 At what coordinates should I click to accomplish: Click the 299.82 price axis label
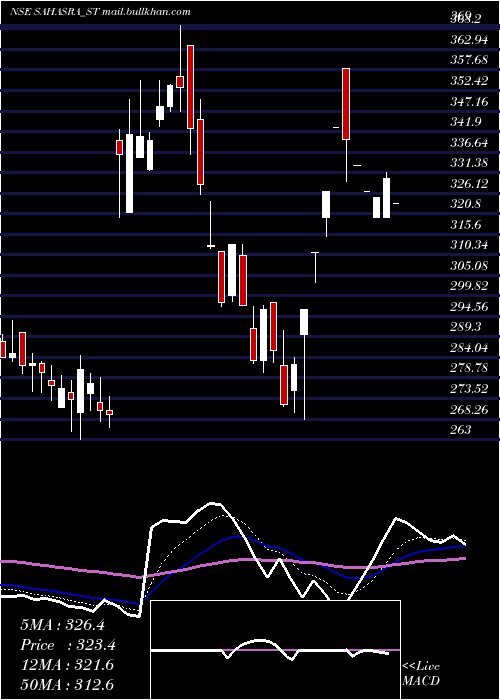[470, 286]
